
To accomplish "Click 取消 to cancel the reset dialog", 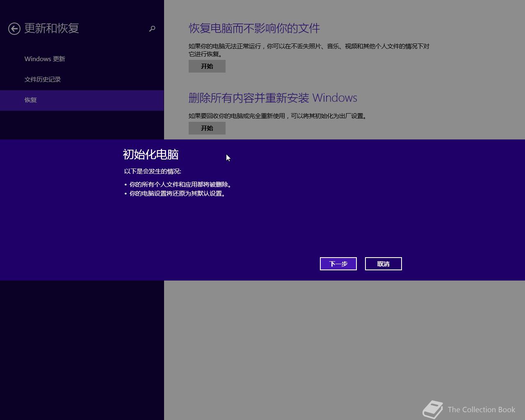I will click(x=383, y=264).
